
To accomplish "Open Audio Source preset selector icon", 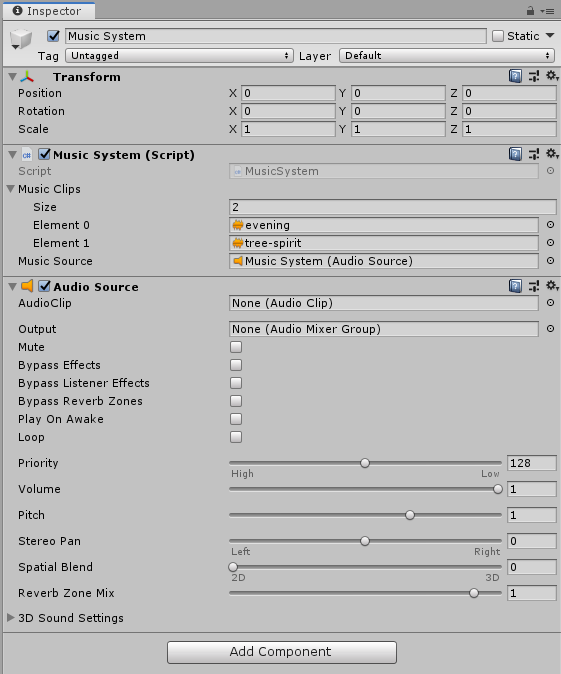I will [534, 286].
